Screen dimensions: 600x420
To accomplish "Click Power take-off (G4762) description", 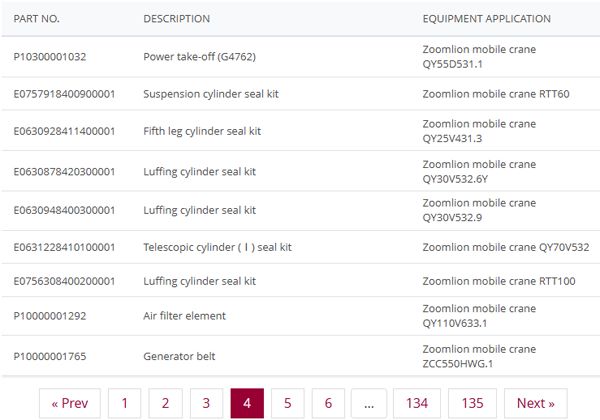I will pyautogui.click(x=200, y=57).
